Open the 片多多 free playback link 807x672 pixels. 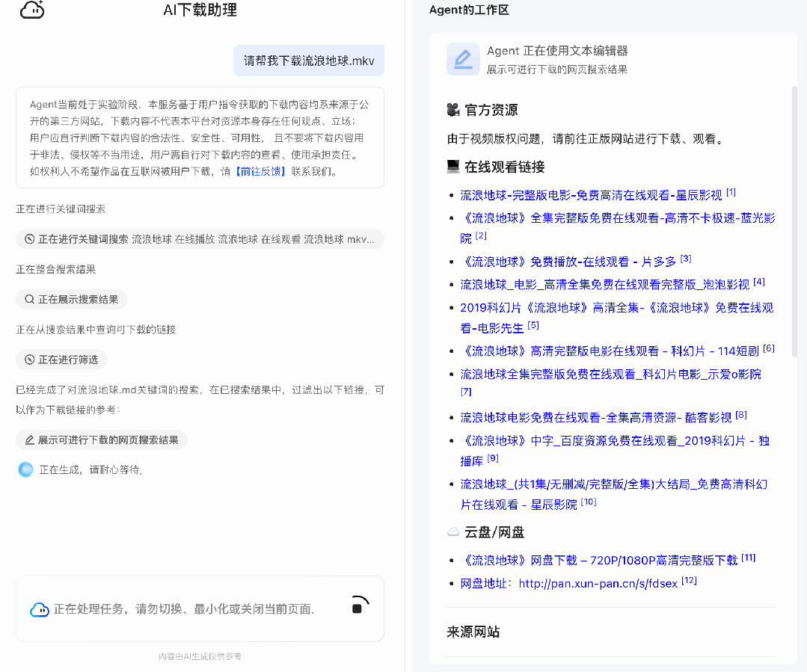[x=569, y=262]
